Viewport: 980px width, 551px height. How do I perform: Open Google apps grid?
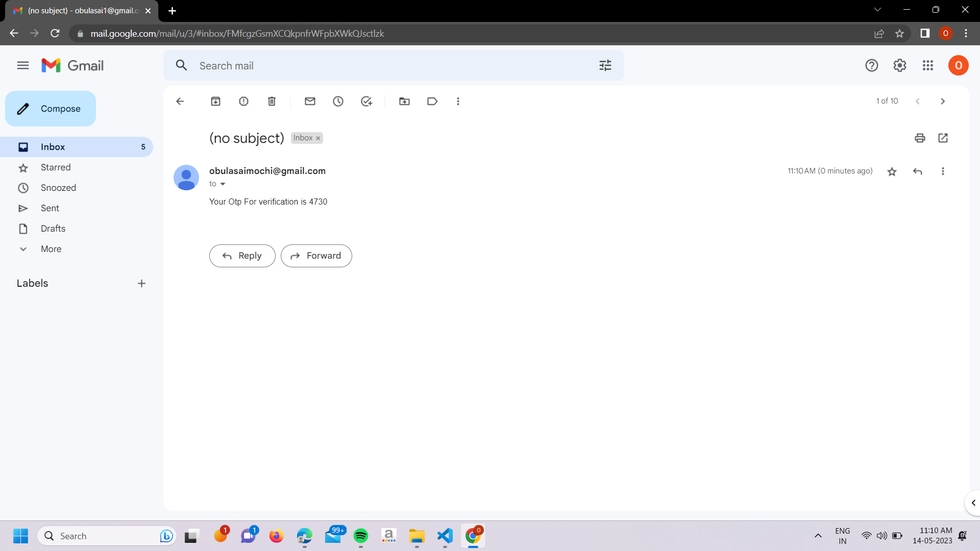point(928,65)
